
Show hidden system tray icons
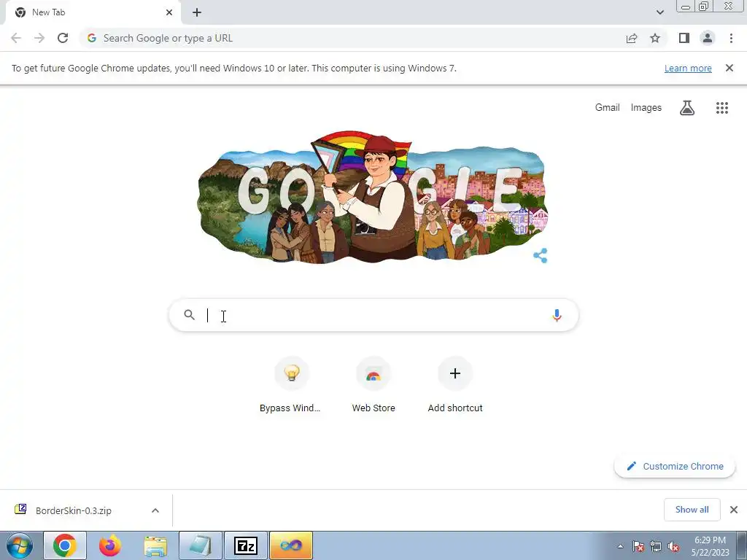coord(620,546)
